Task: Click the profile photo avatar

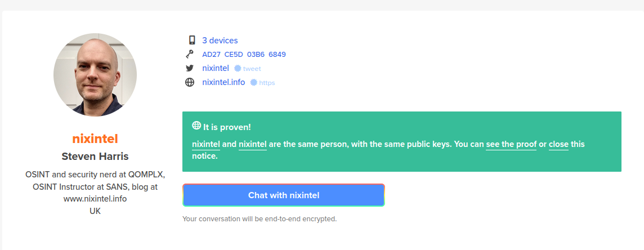Action: coord(95,75)
